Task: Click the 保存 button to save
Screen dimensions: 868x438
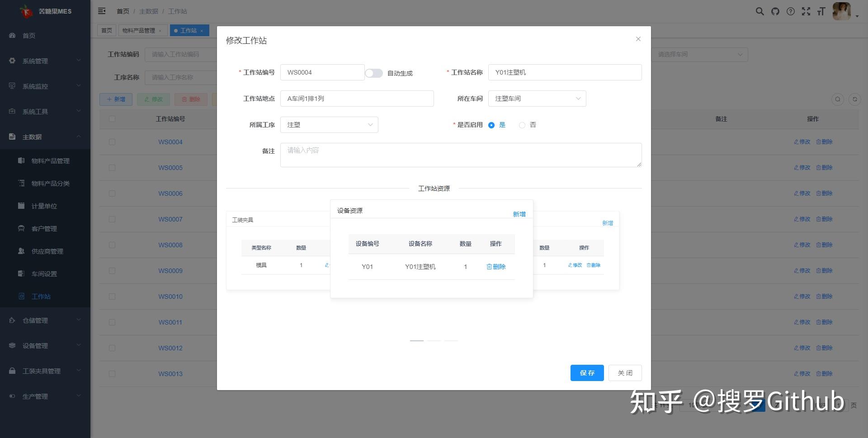Action: [587, 373]
